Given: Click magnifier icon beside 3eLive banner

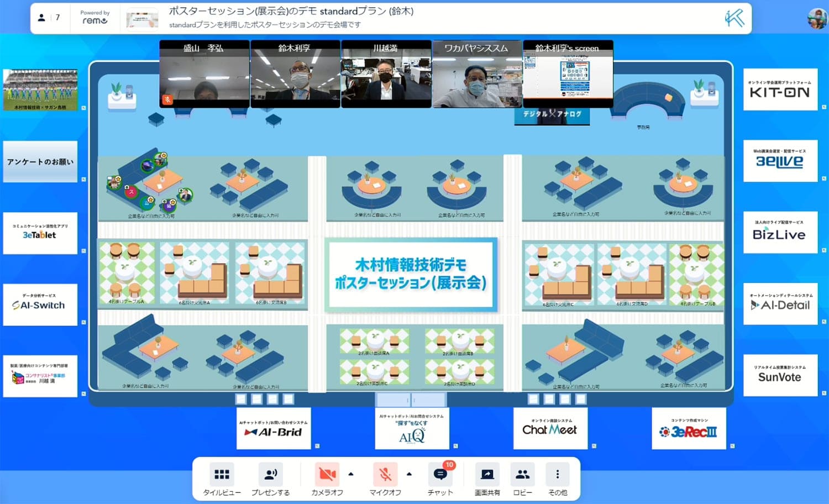Looking at the screenshot, I should point(824,179).
